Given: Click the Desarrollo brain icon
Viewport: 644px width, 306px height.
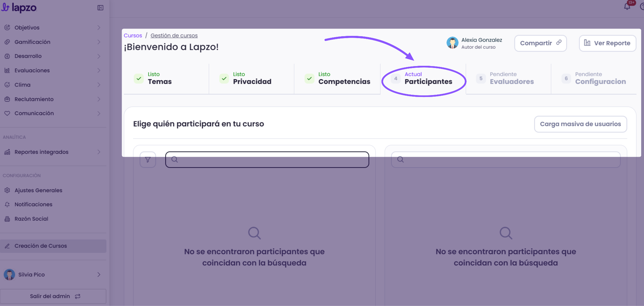Looking at the screenshot, I should point(7,56).
